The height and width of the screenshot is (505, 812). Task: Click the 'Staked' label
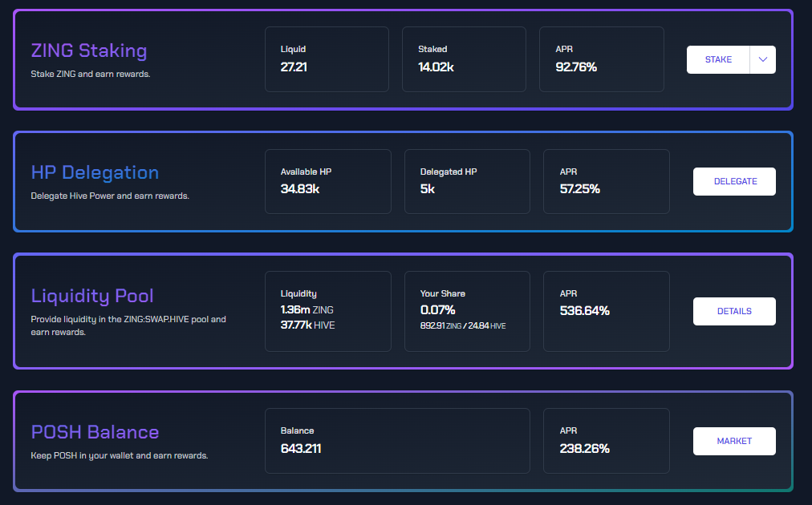[x=432, y=49]
